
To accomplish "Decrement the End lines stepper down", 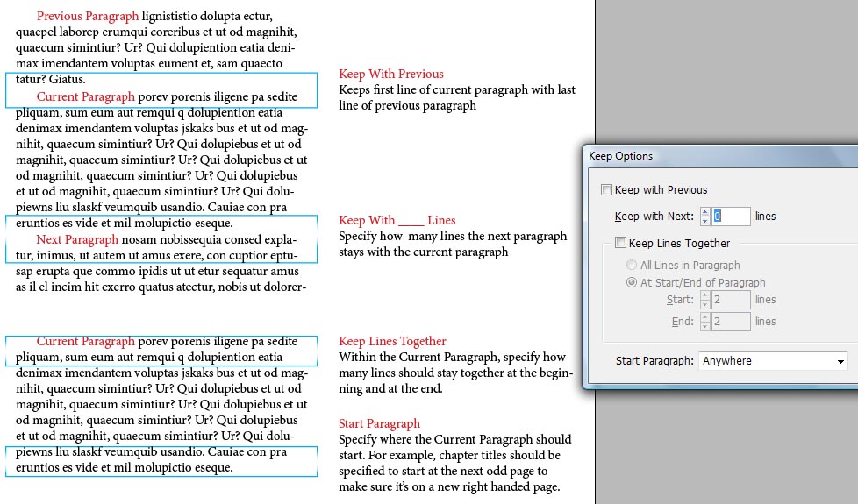I will pos(704,326).
